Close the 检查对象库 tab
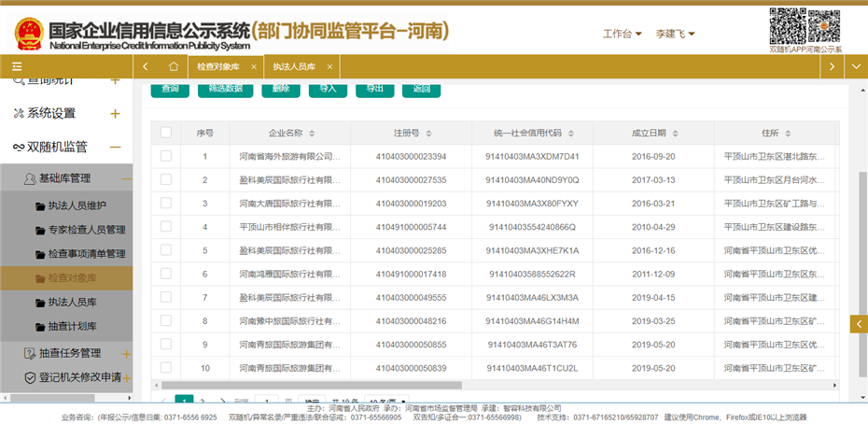The width and height of the screenshot is (868, 424). click(x=254, y=66)
